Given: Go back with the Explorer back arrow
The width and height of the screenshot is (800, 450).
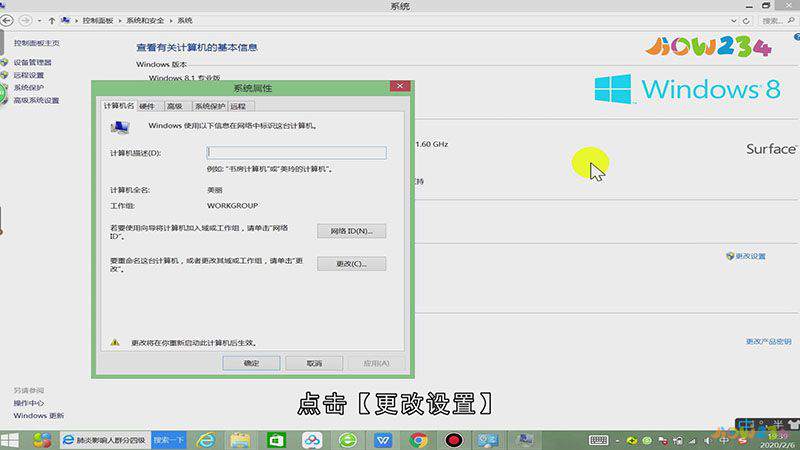Looking at the screenshot, I should [x=7, y=20].
